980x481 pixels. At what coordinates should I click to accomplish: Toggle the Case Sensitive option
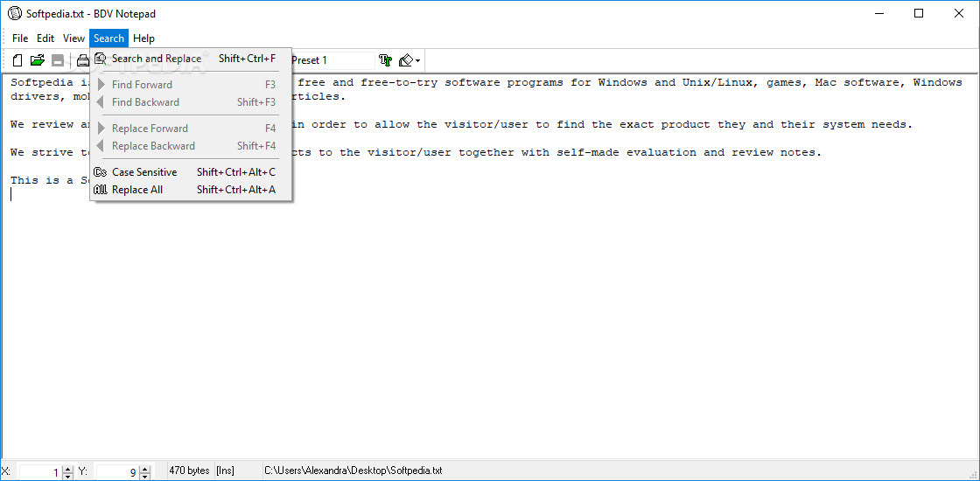[191, 171]
